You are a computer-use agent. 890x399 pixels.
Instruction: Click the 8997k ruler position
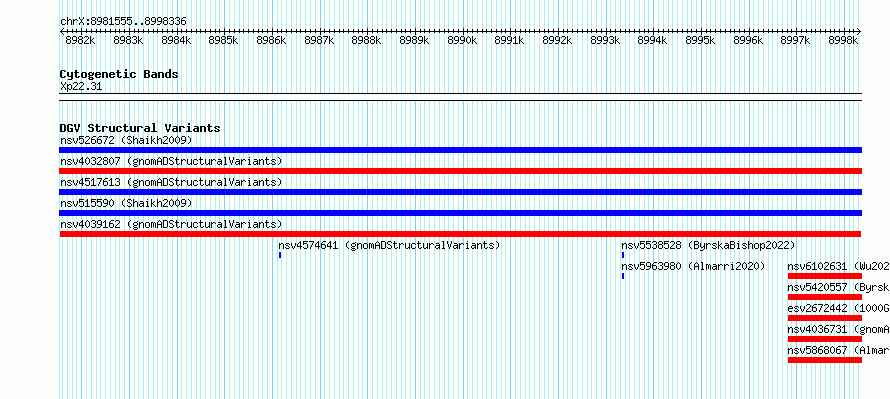click(795, 40)
